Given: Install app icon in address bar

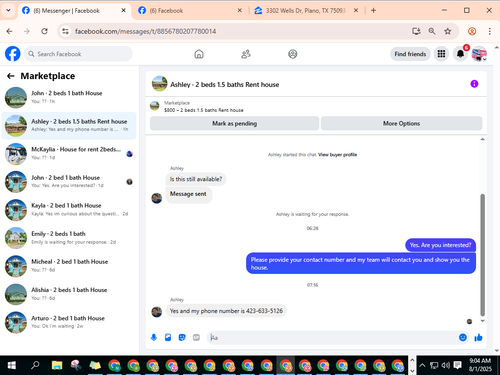Looking at the screenshot, I should click(x=416, y=31).
